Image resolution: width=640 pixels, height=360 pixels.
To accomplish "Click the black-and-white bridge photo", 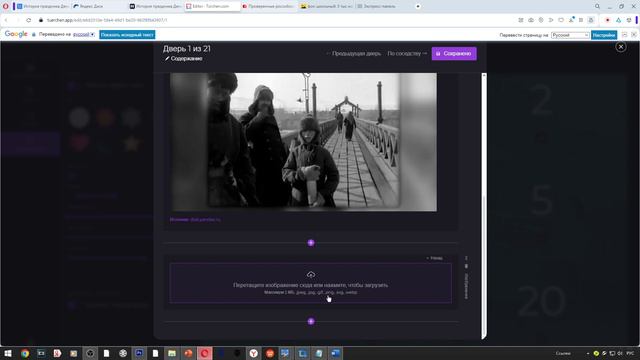I will click(303, 142).
